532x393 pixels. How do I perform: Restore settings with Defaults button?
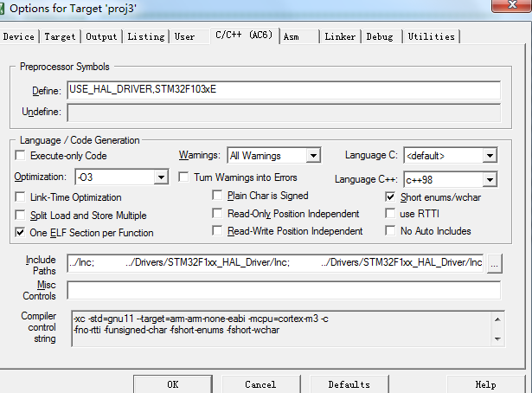click(x=349, y=384)
